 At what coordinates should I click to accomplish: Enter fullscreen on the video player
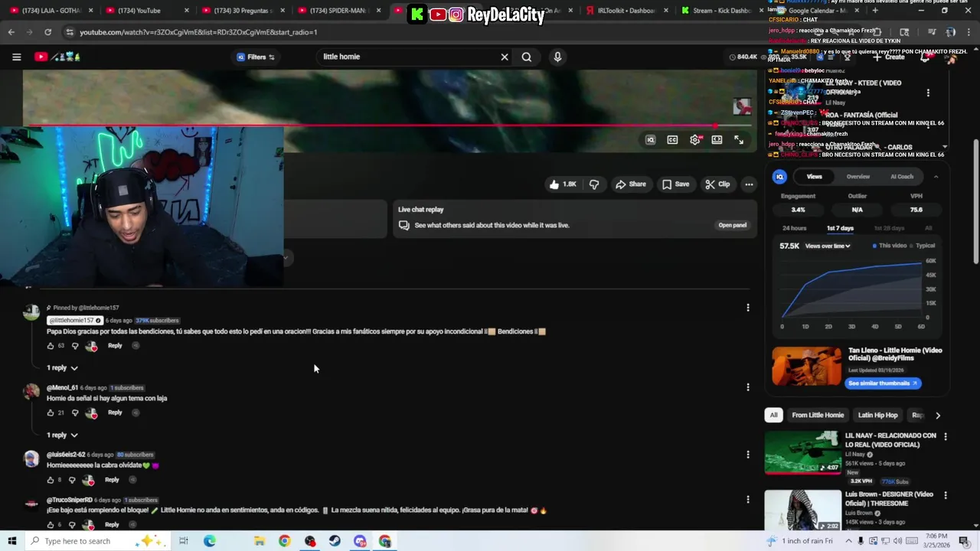point(739,140)
